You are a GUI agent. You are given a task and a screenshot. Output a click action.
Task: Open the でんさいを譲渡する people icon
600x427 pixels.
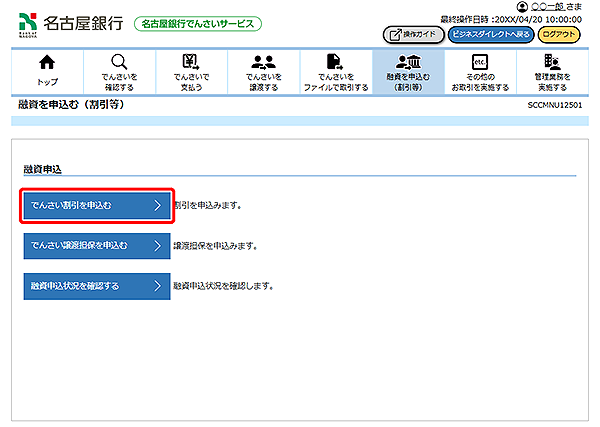[x=263, y=62]
